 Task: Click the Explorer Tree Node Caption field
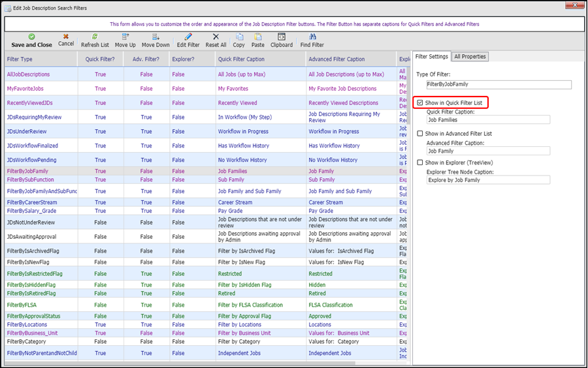point(487,180)
